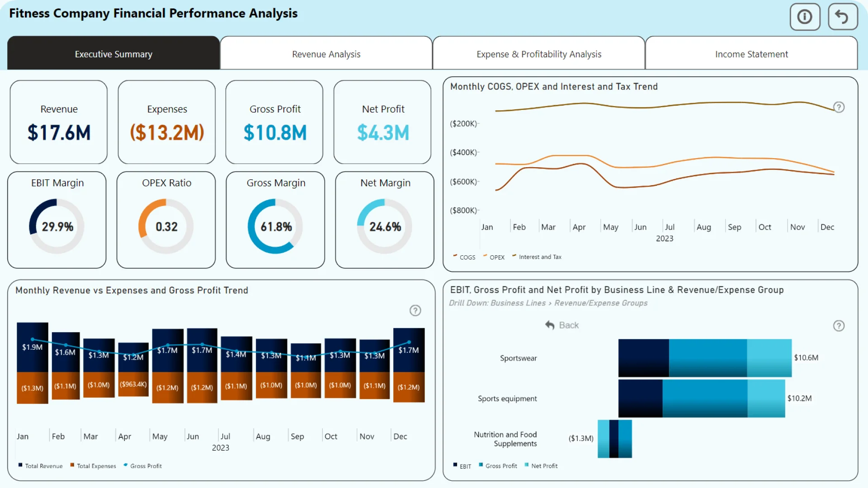The width and height of the screenshot is (868, 488).
Task: Click the Net Margin 24.6% gauge
Action: (385, 226)
